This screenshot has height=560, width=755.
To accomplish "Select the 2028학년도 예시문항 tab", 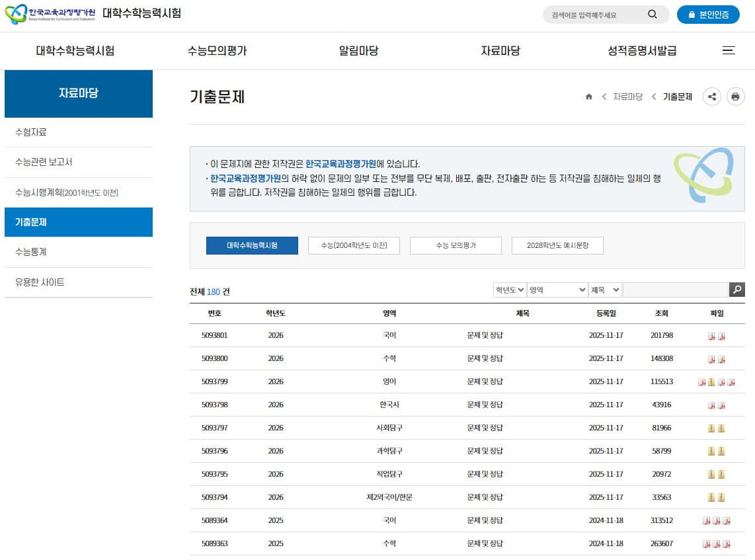I will click(557, 245).
